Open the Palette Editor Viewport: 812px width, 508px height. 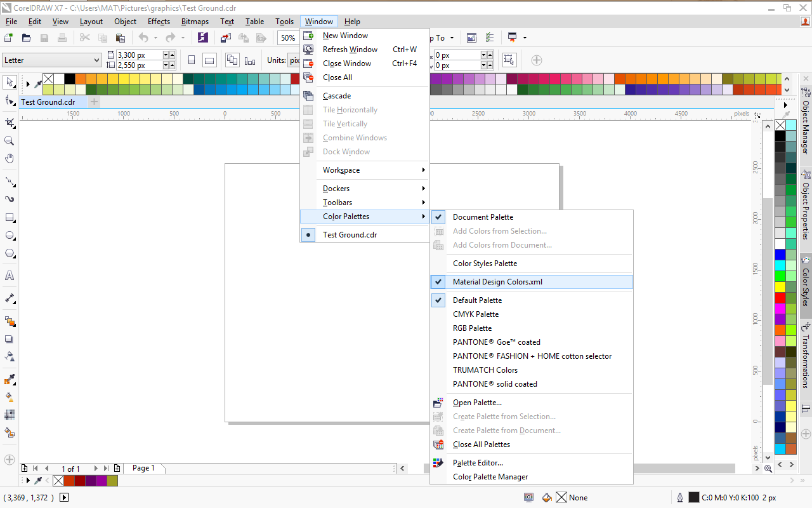pos(478,462)
